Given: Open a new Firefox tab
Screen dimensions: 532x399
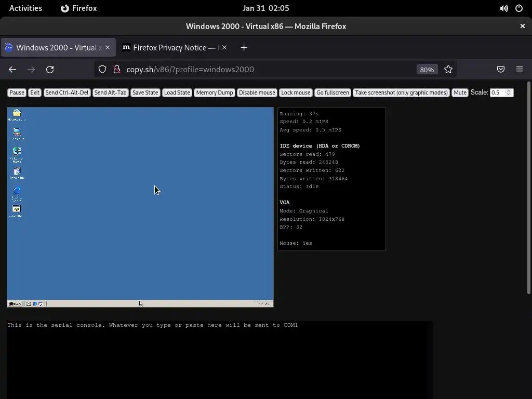Looking at the screenshot, I should coord(244,47).
